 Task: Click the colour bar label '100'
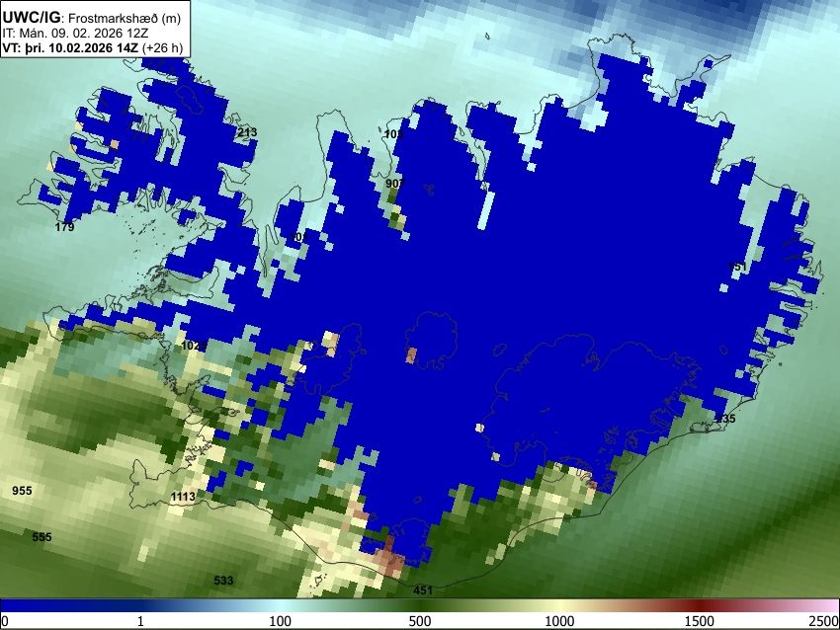coord(281,621)
